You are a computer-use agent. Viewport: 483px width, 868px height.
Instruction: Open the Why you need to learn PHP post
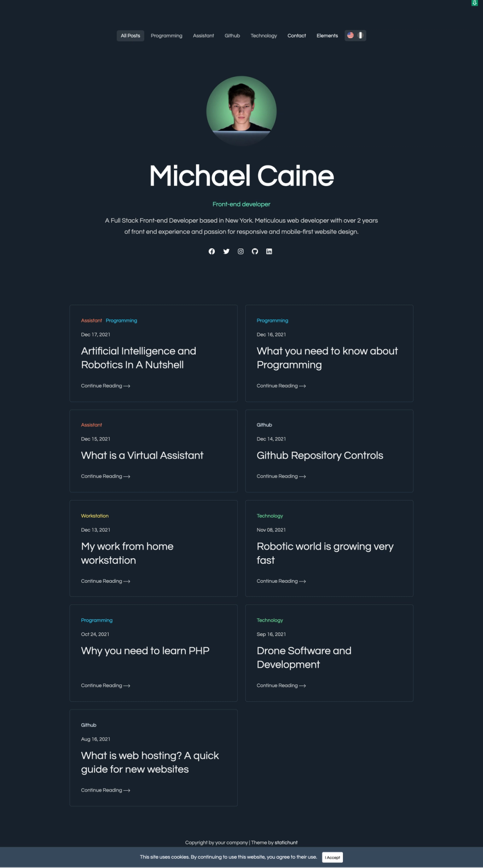click(x=145, y=651)
